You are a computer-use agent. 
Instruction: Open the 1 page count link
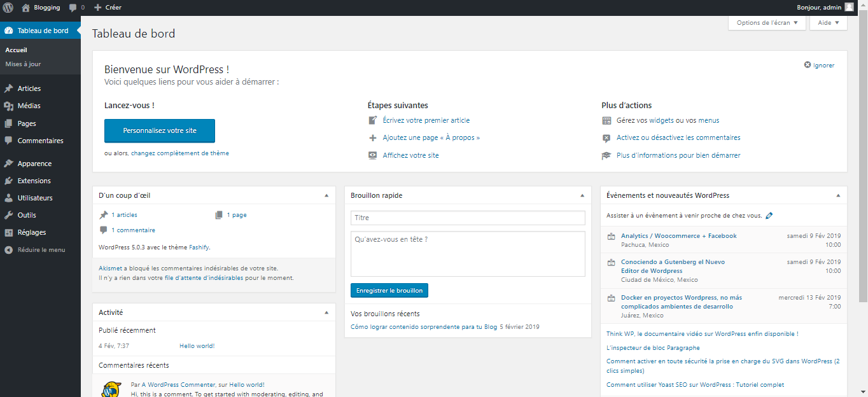237,215
